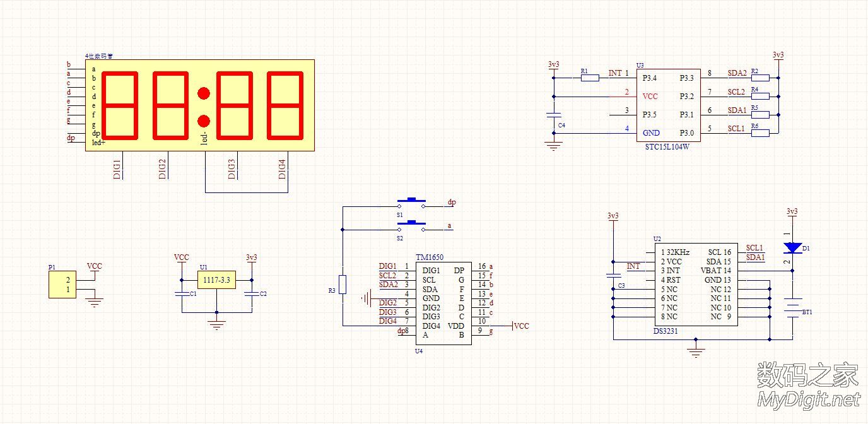The width and height of the screenshot is (868, 424).
Task: Select resistor R1 on the INT line
Action: pos(590,78)
